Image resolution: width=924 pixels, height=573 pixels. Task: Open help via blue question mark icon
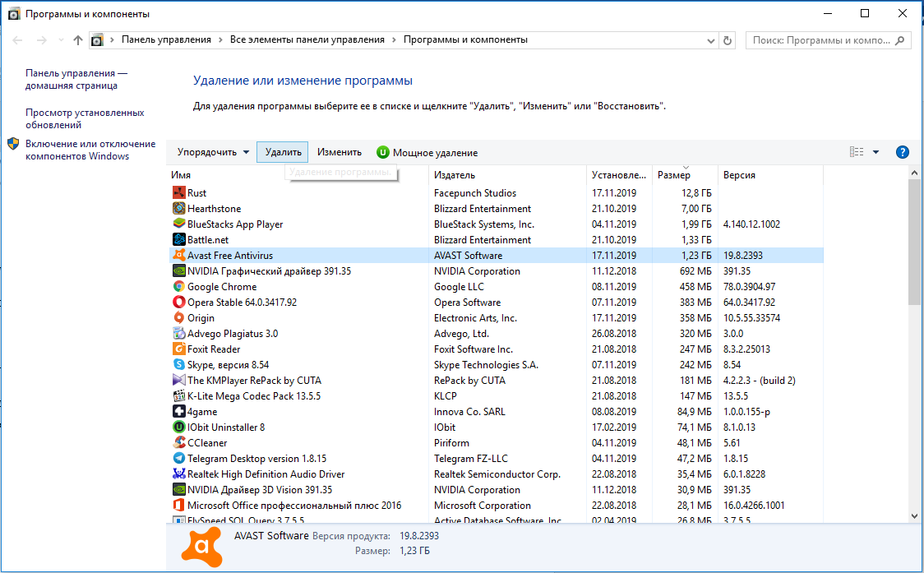coord(902,152)
